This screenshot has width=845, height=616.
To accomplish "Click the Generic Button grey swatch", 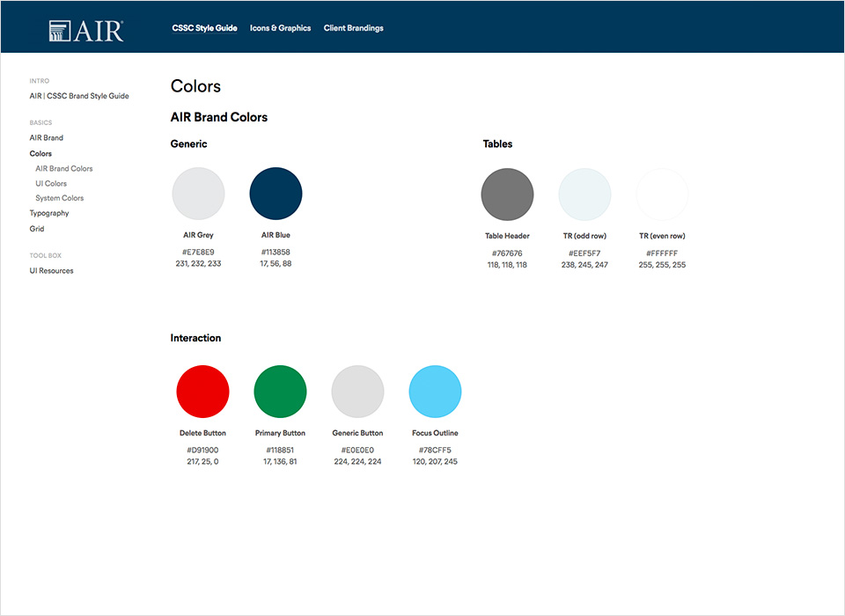I will [x=358, y=392].
